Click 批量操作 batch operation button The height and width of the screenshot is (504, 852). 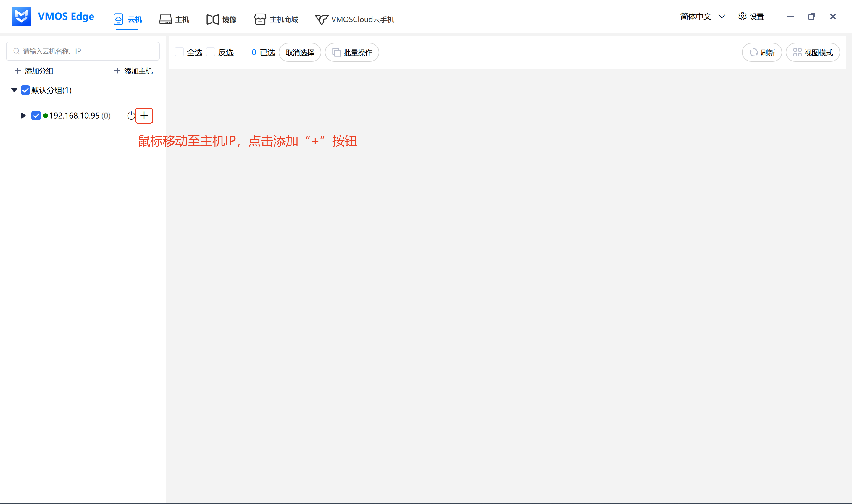click(x=352, y=53)
